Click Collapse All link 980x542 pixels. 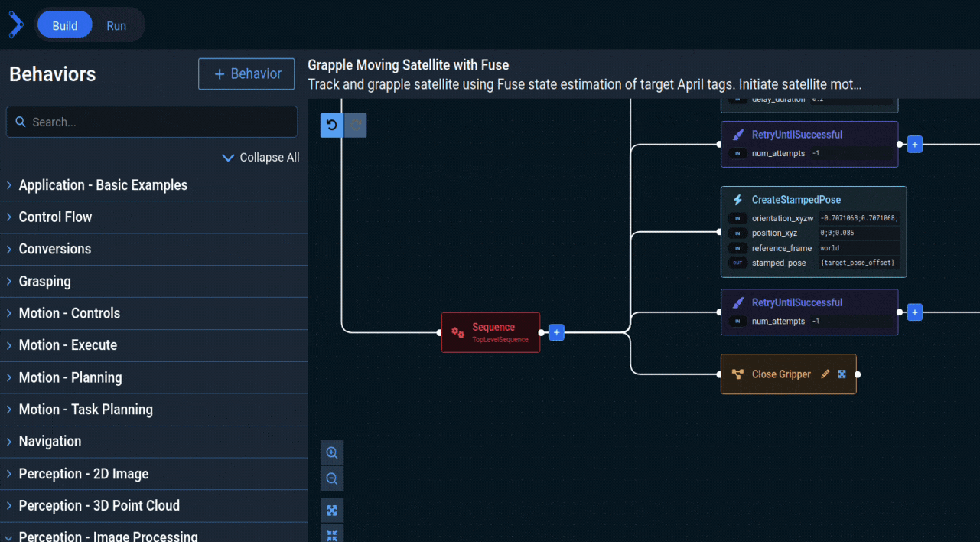(261, 157)
